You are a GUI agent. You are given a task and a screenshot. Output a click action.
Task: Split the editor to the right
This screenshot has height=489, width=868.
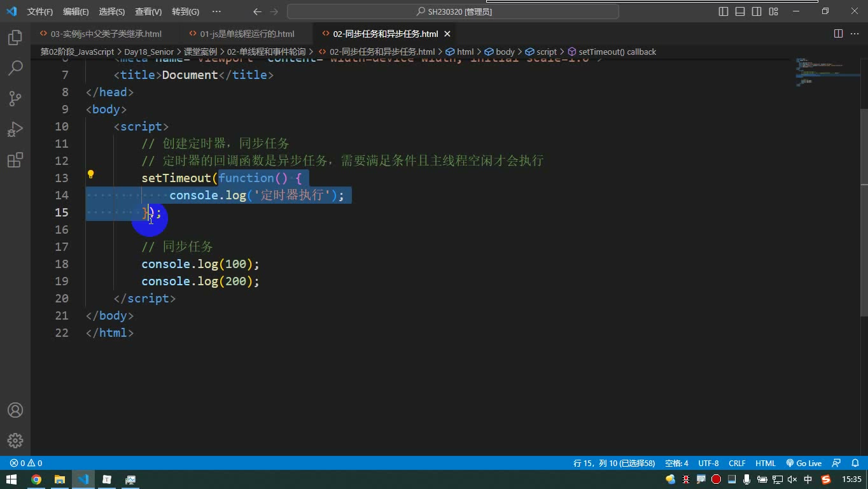pyautogui.click(x=838, y=34)
